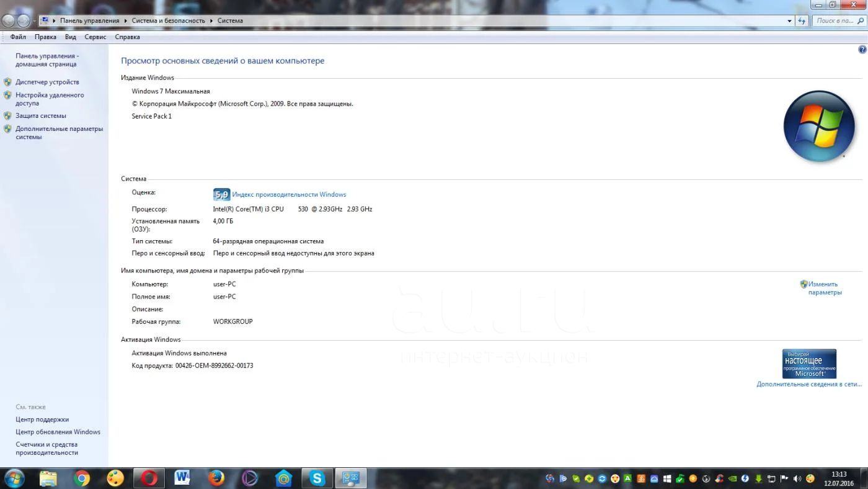This screenshot has height=489, width=868.
Task: Open Настройка удаленного доступа link
Action: pyautogui.click(x=50, y=99)
